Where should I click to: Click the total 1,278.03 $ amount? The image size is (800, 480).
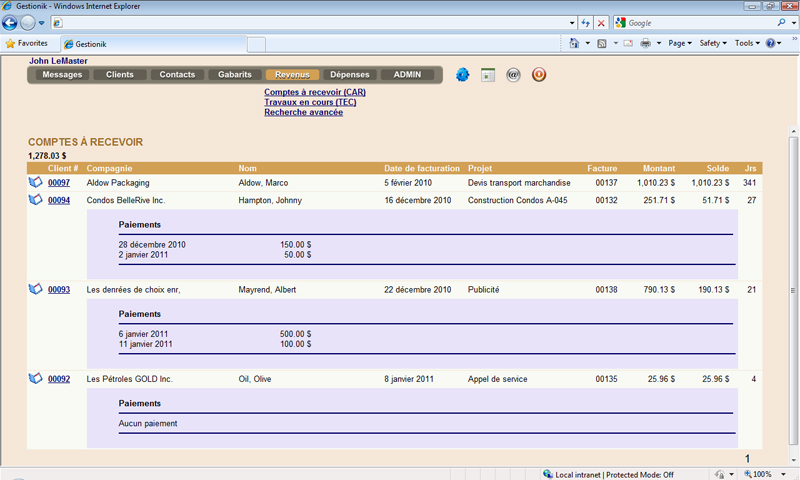[x=47, y=156]
